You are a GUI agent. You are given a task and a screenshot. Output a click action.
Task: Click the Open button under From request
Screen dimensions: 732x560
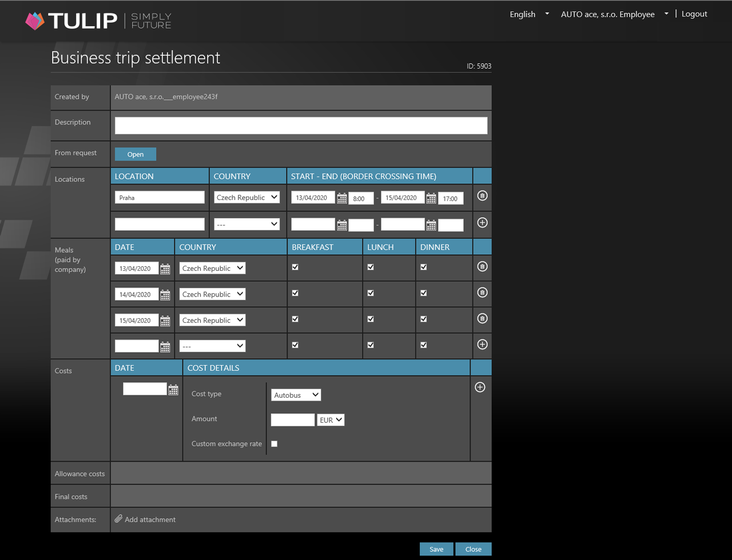135,154
